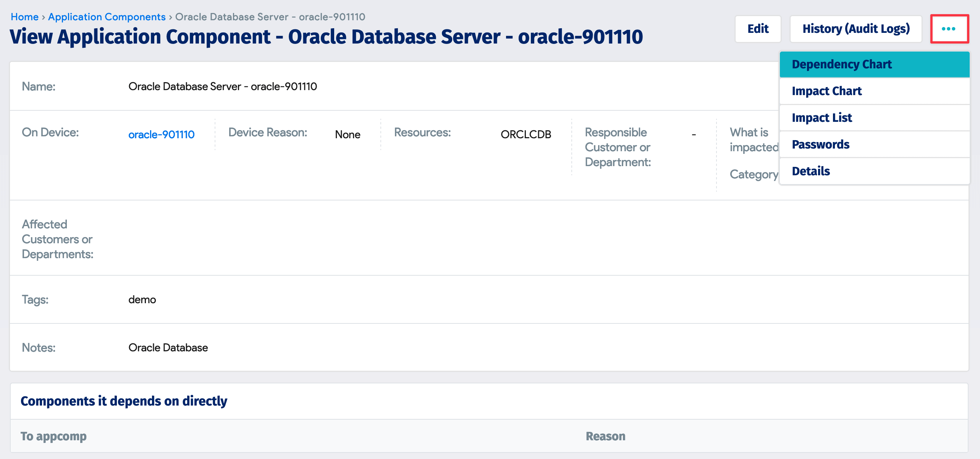This screenshot has height=459, width=980.
Task: Select the Name field value text
Action: tap(223, 87)
